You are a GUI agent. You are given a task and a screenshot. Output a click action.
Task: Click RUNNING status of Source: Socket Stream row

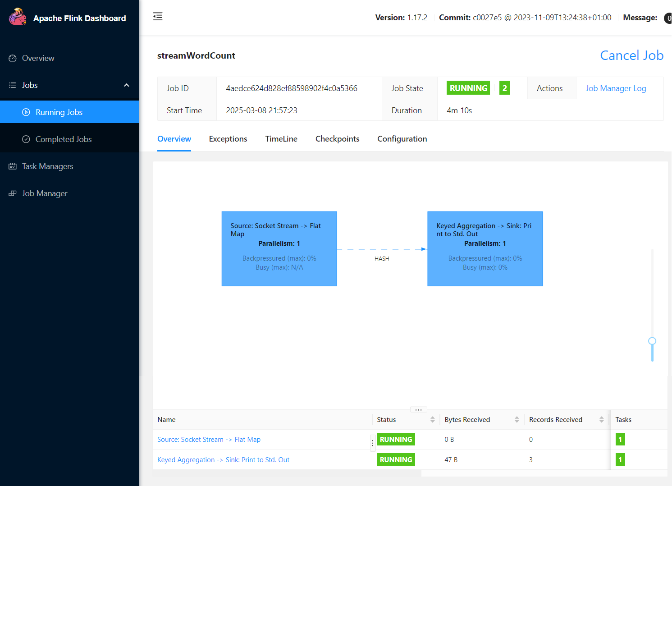click(396, 440)
